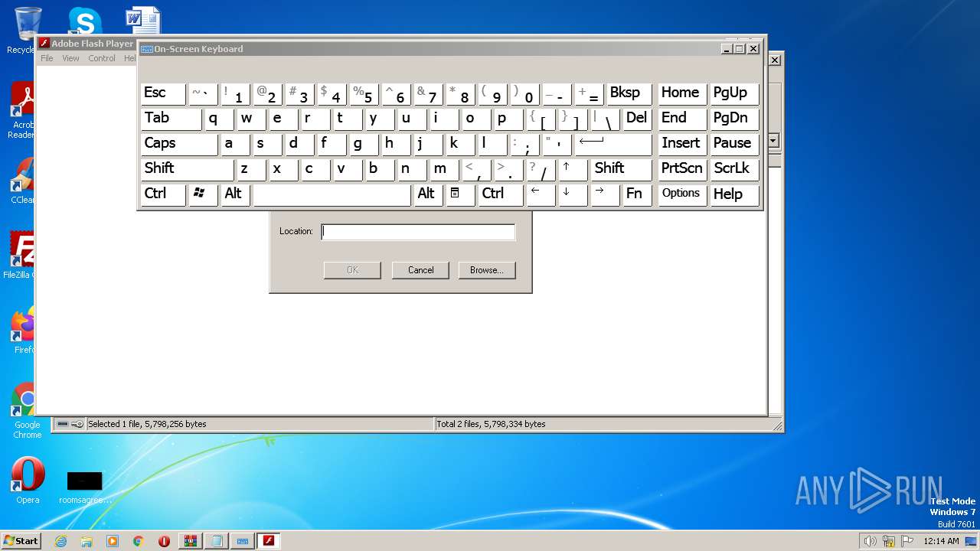Image resolution: width=980 pixels, height=551 pixels.
Task: Toggle the Caps lock key
Action: click(x=179, y=144)
